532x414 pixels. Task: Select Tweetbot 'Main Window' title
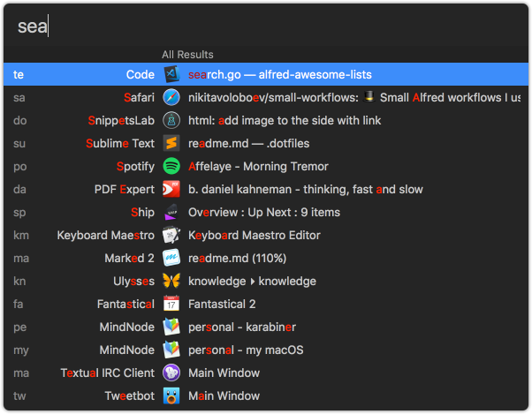point(224,396)
